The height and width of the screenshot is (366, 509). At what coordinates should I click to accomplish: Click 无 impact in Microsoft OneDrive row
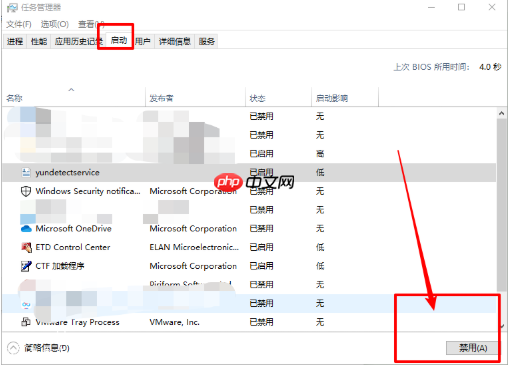pyautogui.click(x=320, y=229)
